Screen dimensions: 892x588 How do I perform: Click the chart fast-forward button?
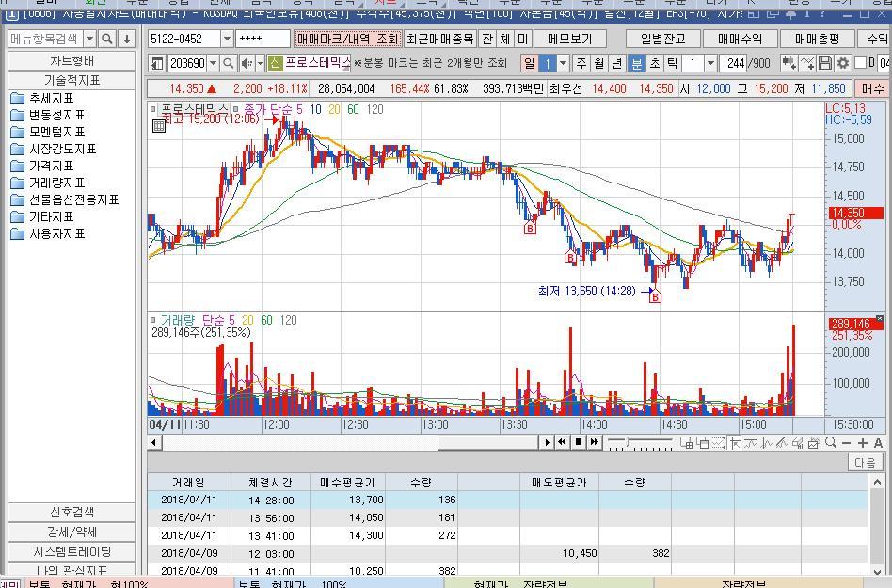595,442
